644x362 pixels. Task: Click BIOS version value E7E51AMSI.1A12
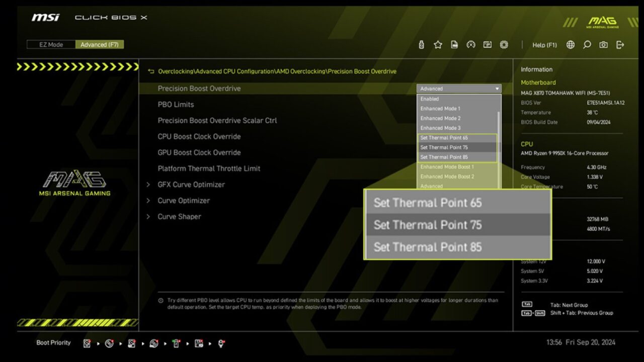coord(606,103)
